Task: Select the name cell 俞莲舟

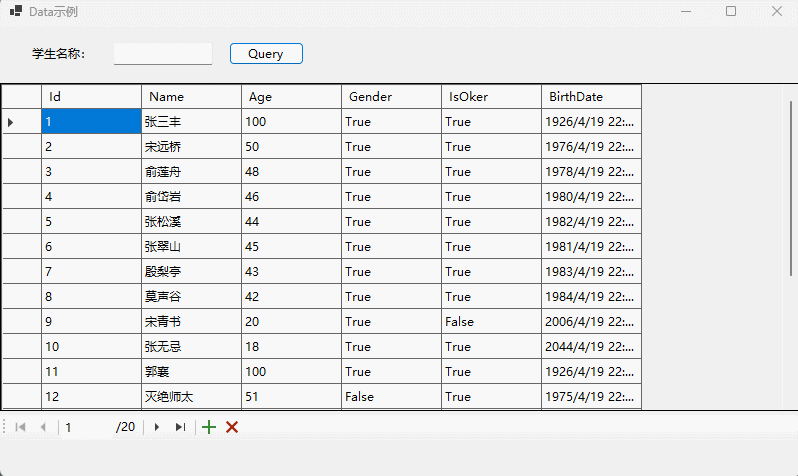Action: 191,172
